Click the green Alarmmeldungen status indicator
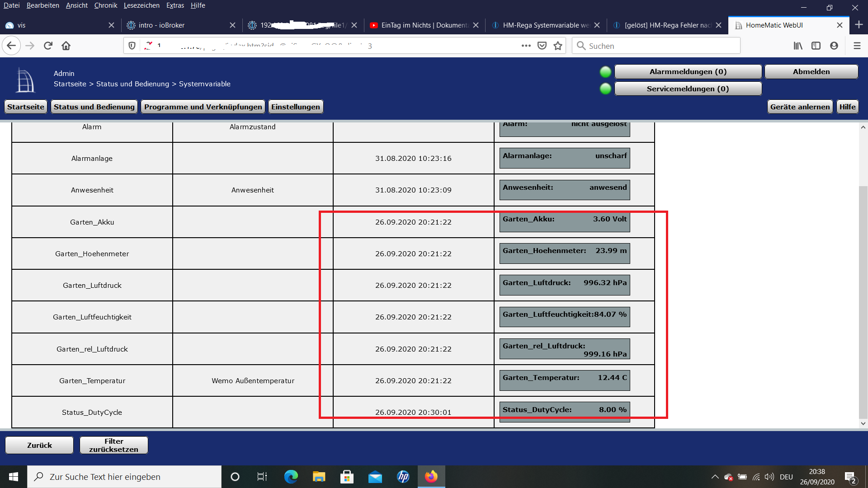The image size is (868, 488). [x=605, y=71]
